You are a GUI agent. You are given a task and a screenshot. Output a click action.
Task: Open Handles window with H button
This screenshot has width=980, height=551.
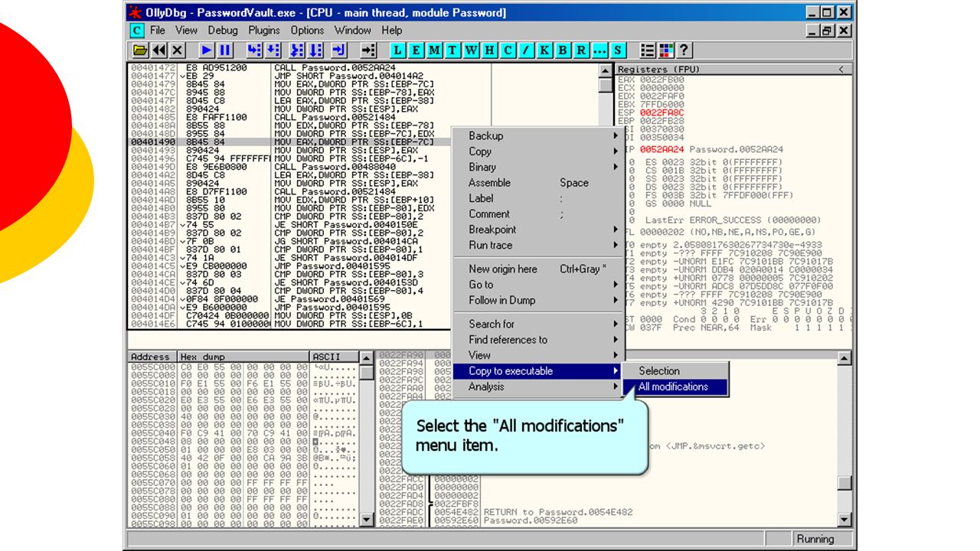point(489,51)
